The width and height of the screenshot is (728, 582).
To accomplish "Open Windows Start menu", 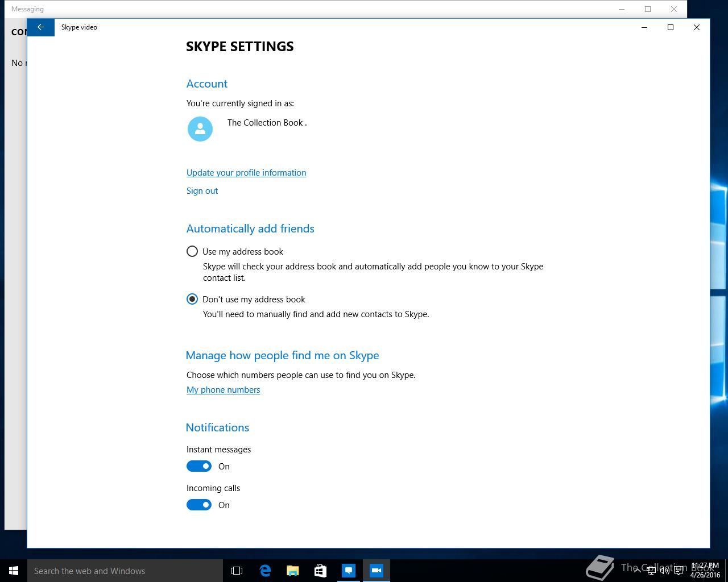I will pyautogui.click(x=14, y=571).
